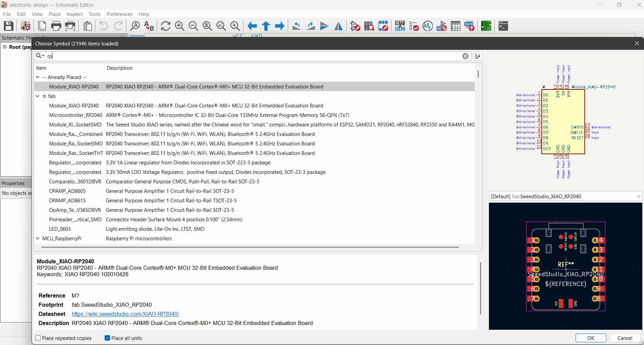Navigate up one sheet with up arrow

click(x=266, y=26)
